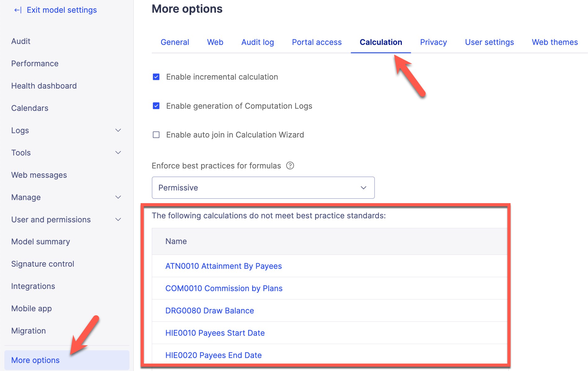Uncheck Enable incremental calculation checkbox
This screenshot has width=588, height=371.
click(x=156, y=77)
